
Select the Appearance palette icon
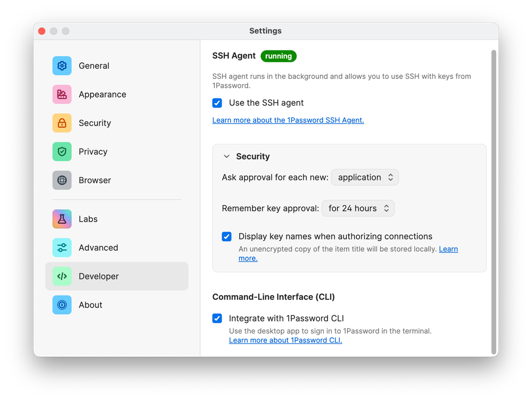pos(62,94)
